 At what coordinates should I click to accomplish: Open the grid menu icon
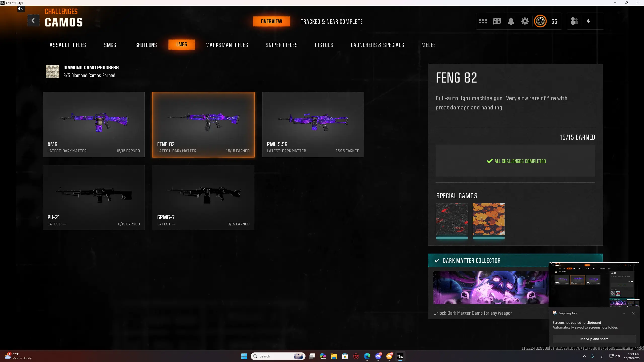pyautogui.click(x=483, y=21)
